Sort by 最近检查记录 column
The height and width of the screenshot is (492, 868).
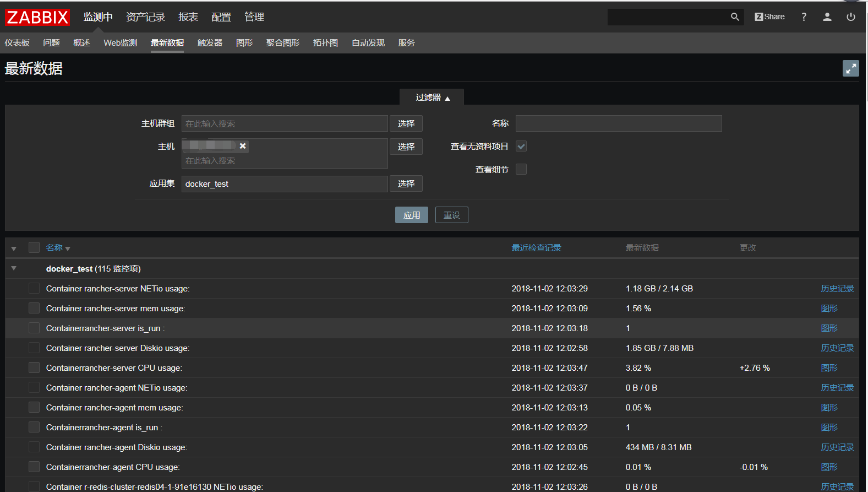[x=537, y=248]
